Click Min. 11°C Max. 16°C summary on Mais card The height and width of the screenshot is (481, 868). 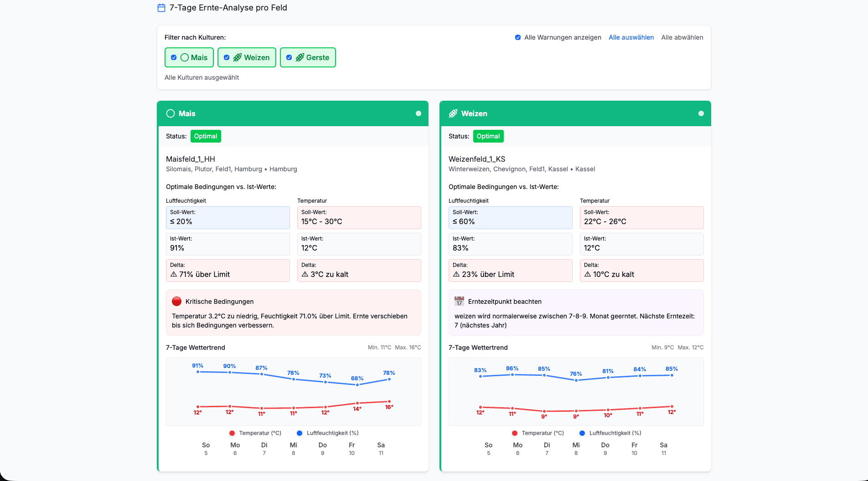394,348
